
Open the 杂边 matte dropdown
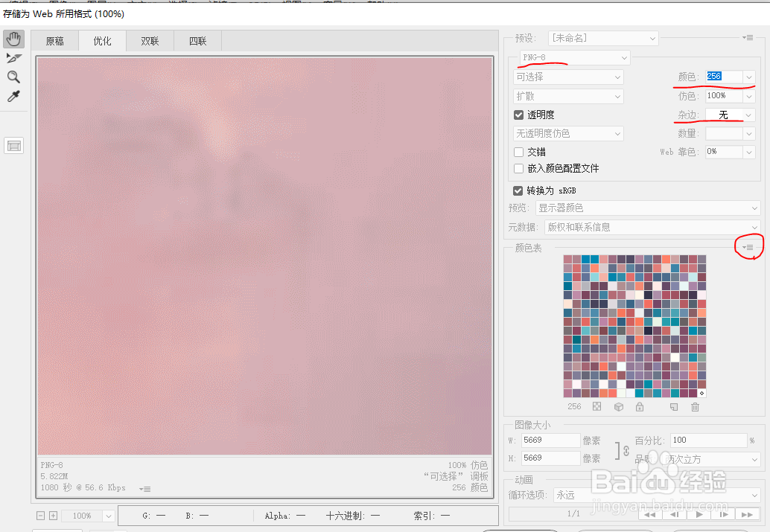pyautogui.click(x=731, y=115)
